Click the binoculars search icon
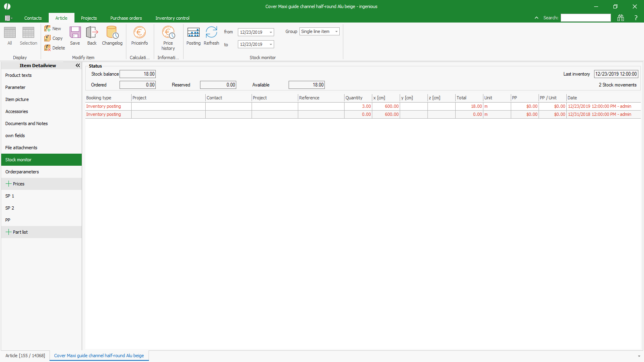Image resolution: width=644 pixels, height=362 pixels. click(621, 18)
